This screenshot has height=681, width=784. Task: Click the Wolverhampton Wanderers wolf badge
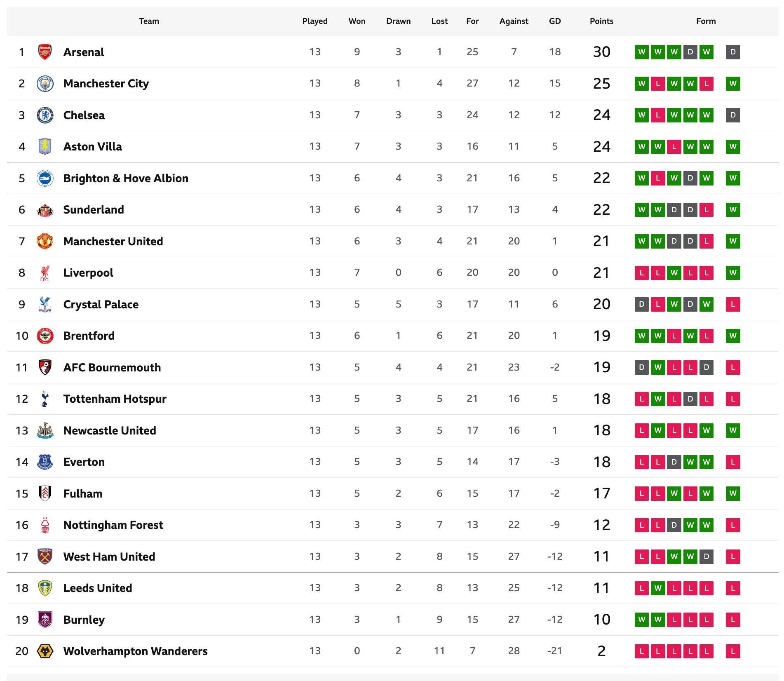coord(45,651)
